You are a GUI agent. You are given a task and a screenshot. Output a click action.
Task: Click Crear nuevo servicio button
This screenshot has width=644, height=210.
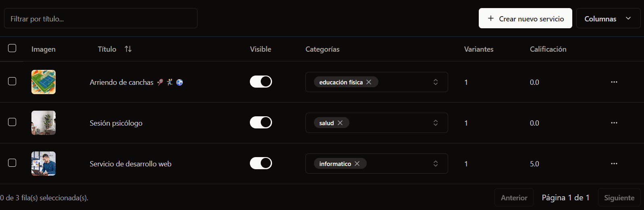(x=525, y=18)
